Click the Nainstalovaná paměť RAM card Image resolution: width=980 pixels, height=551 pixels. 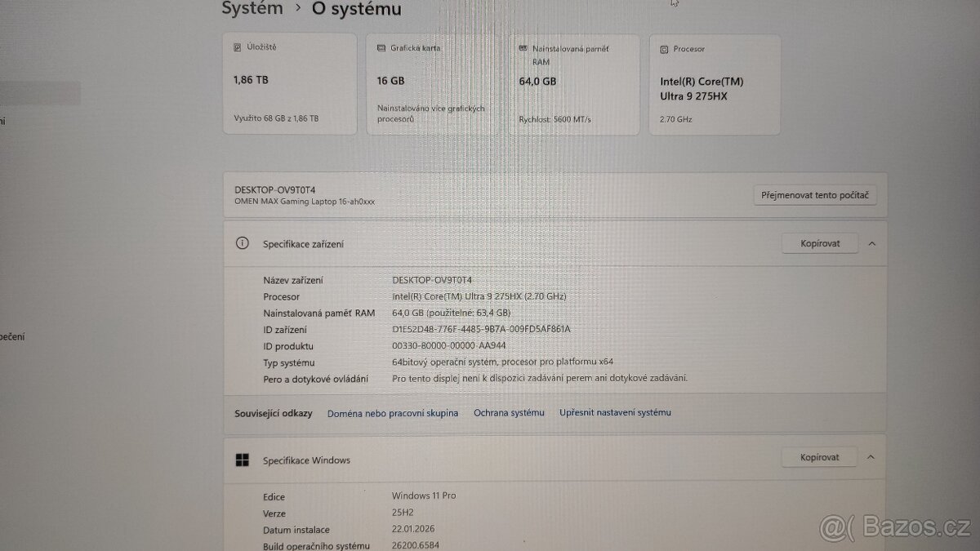574,84
